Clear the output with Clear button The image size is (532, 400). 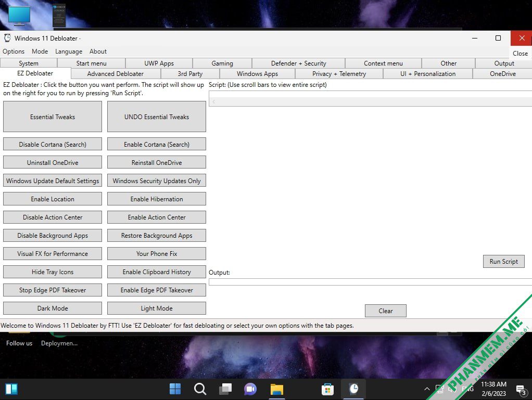coord(385,311)
